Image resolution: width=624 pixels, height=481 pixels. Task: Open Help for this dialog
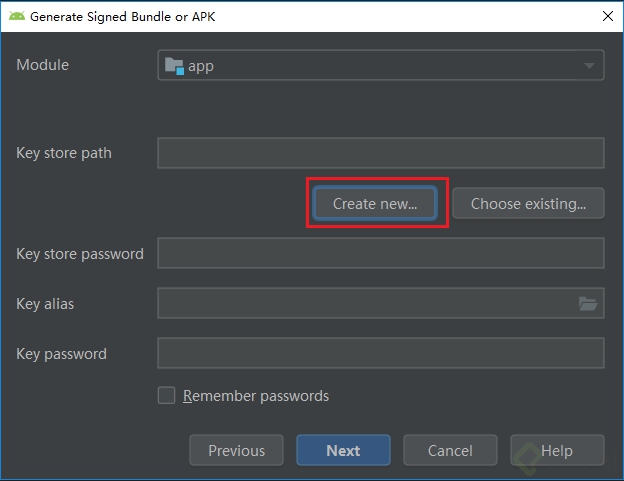557,450
